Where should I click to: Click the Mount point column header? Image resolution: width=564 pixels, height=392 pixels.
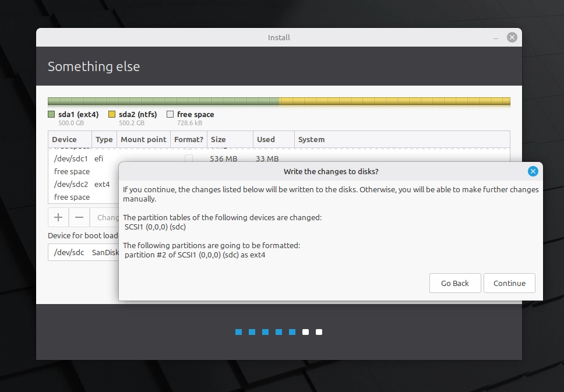tap(143, 139)
